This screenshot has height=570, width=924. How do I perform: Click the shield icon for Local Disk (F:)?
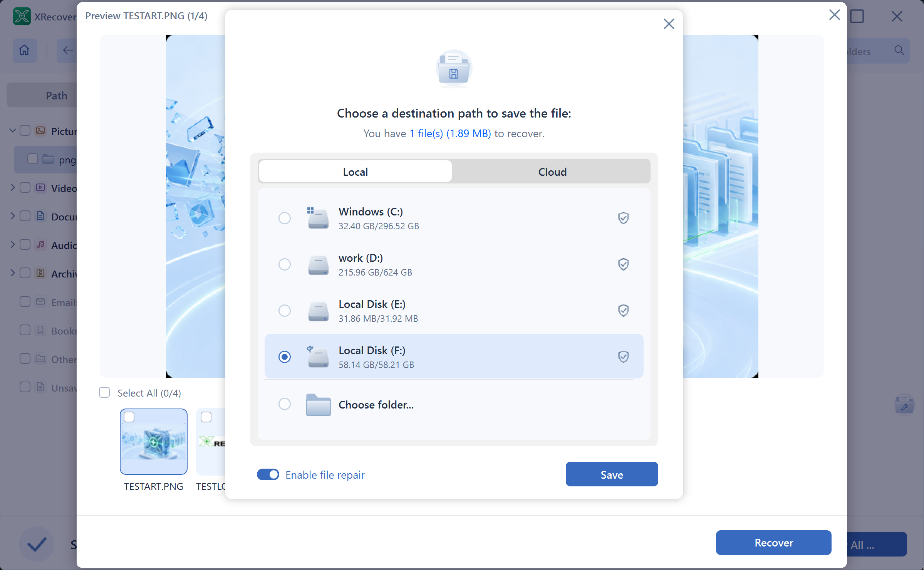pos(623,357)
